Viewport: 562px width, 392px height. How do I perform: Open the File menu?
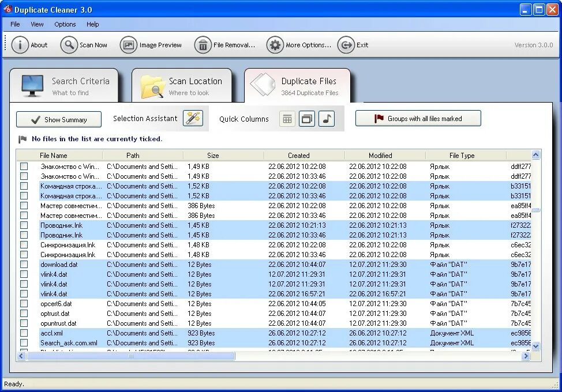(x=15, y=24)
